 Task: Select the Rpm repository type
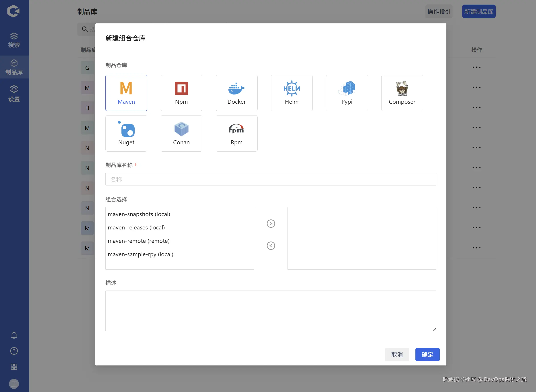(236, 133)
